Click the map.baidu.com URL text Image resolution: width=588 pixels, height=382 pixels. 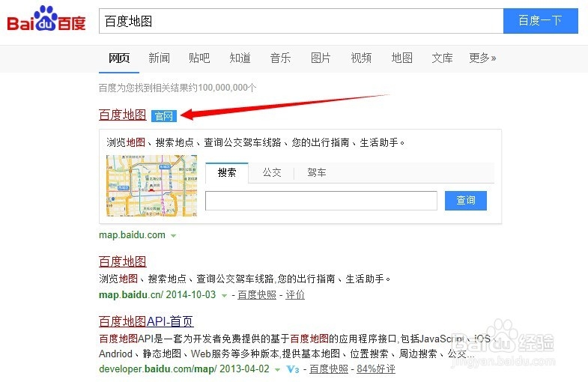pyautogui.click(x=132, y=235)
